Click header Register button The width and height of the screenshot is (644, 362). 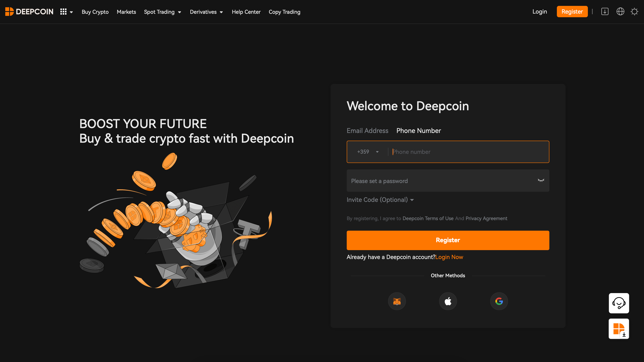pyautogui.click(x=572, y=12)
